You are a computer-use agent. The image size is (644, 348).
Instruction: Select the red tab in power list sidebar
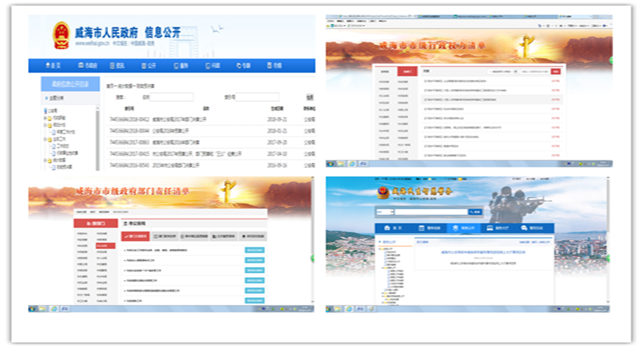pyautogui.click(x=407, y=72)
